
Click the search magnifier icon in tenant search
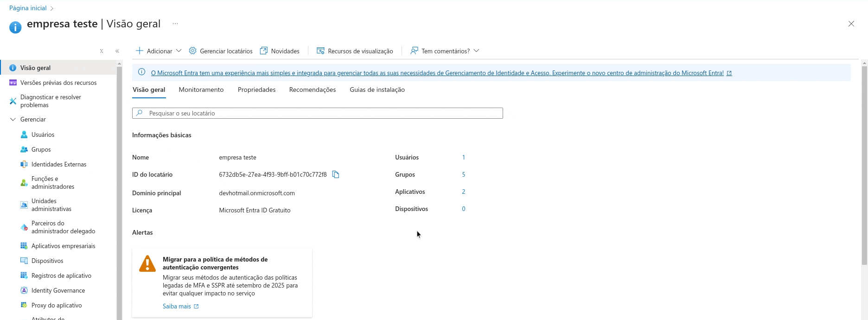(140, 113)
